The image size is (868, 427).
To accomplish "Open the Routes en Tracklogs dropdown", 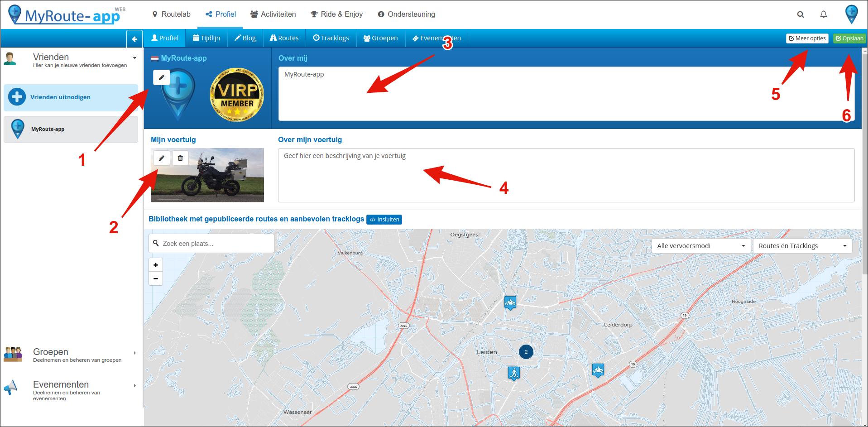I will click(802, 246).
